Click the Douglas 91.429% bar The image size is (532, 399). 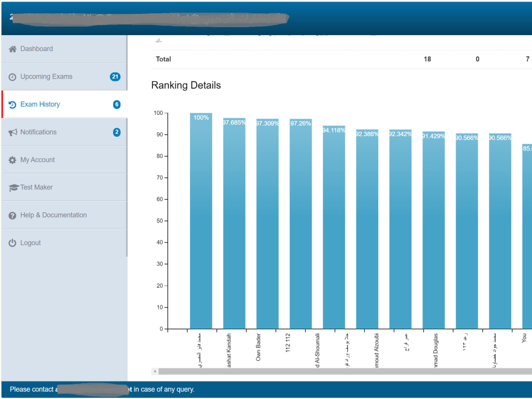click(434, 230)
